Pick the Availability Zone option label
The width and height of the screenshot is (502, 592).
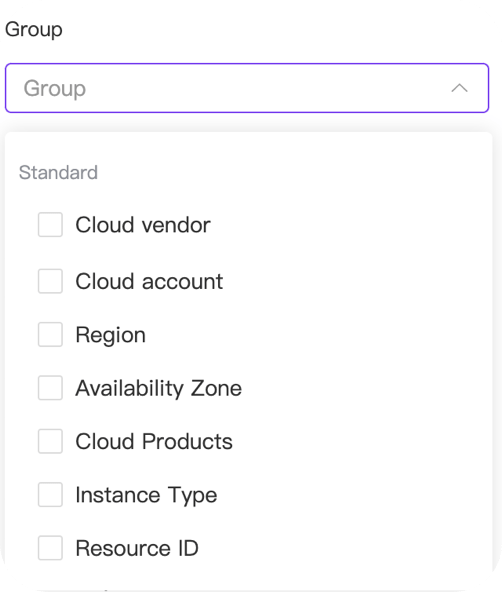pyautogui.click(x=159, y=388)
